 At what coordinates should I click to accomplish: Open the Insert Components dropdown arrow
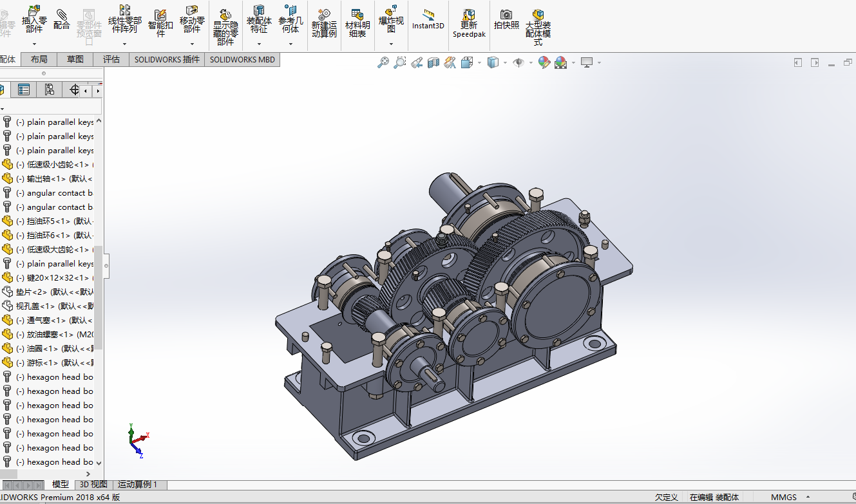click(x=34, y=44)
